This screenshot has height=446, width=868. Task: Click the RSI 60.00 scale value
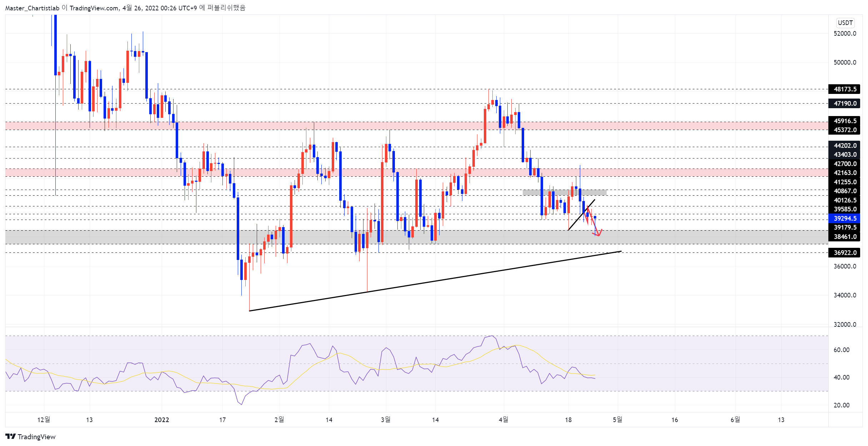(x=841, y=350)
